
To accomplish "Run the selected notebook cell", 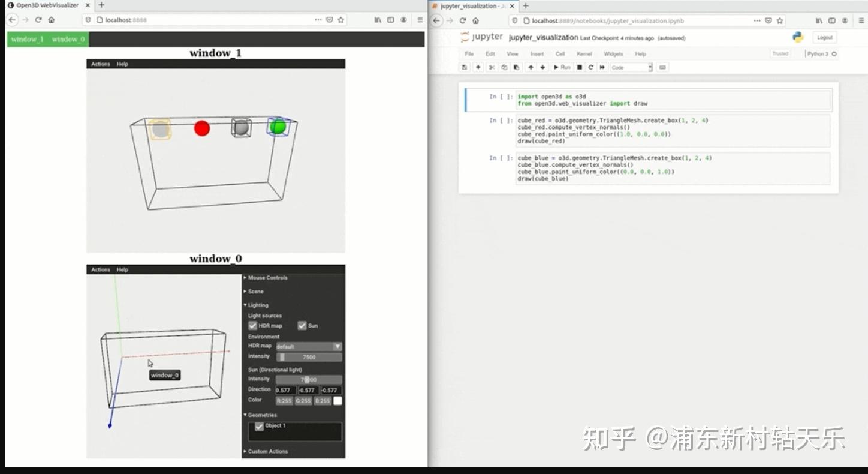I will 562,67.
